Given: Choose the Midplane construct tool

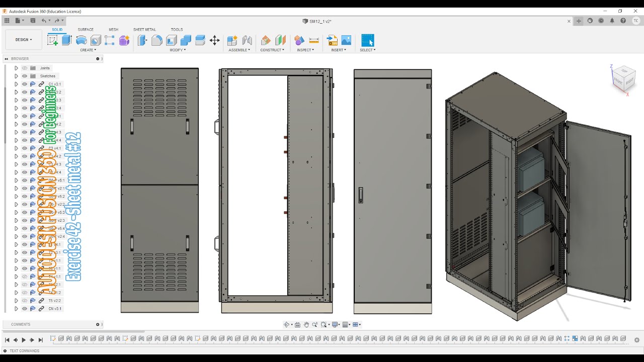Looking at the screenshot, I should [x=280, y=40].
